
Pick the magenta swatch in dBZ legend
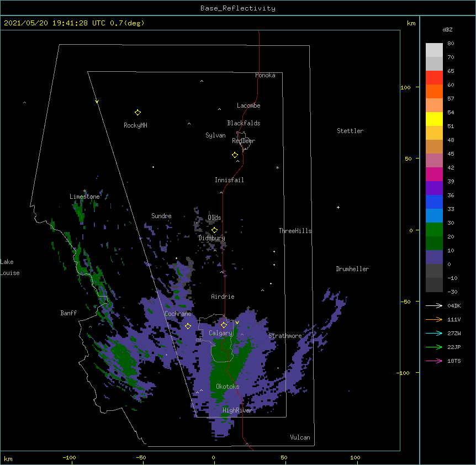434,174
